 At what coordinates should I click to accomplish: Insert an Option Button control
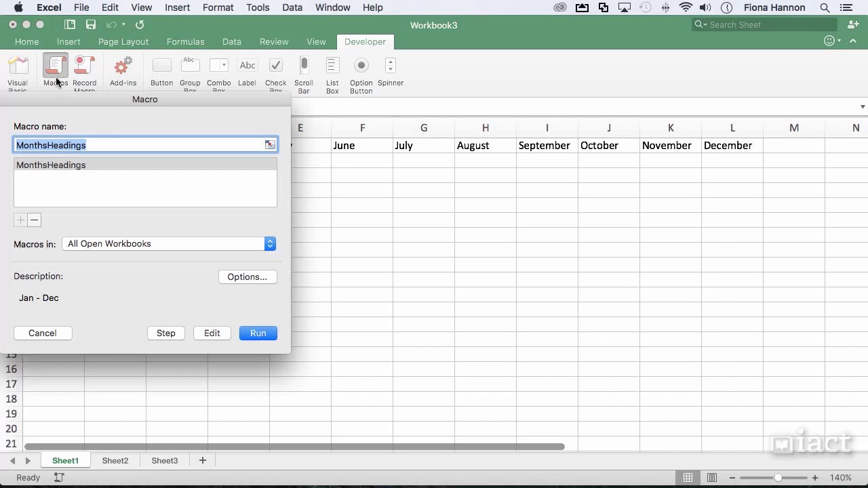click(361, 66)
